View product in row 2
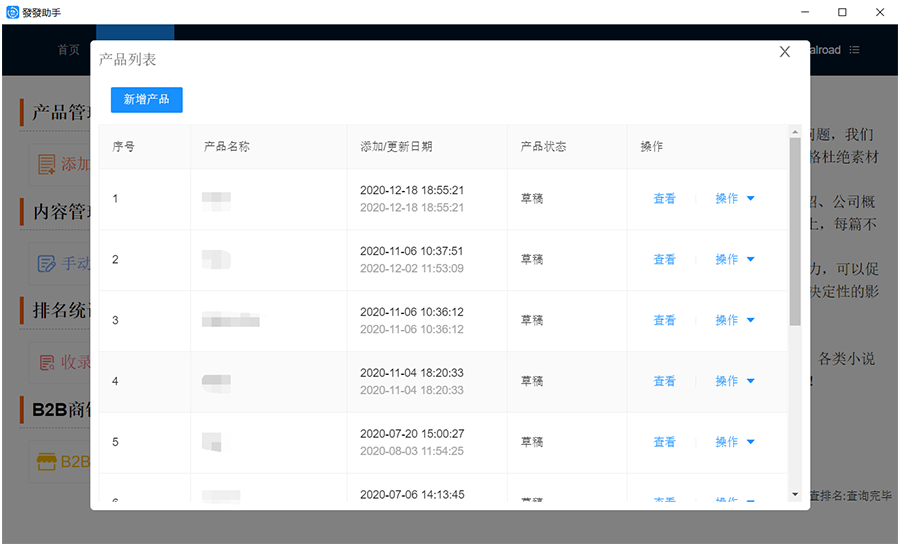 point(664,260)
